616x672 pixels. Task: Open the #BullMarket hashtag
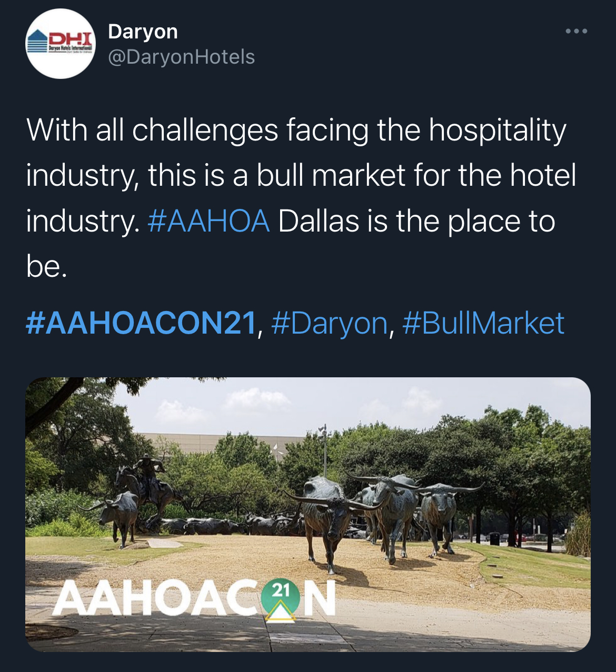(483, 323)
